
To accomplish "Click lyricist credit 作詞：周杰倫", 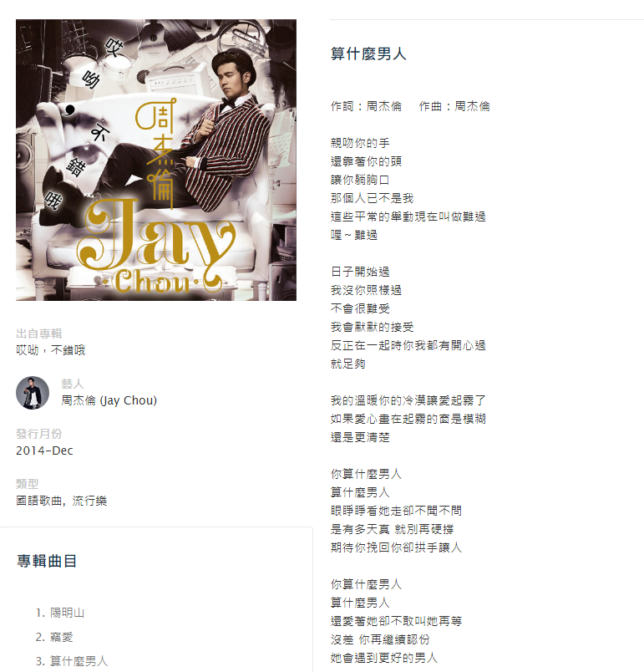I will (366, 106).
